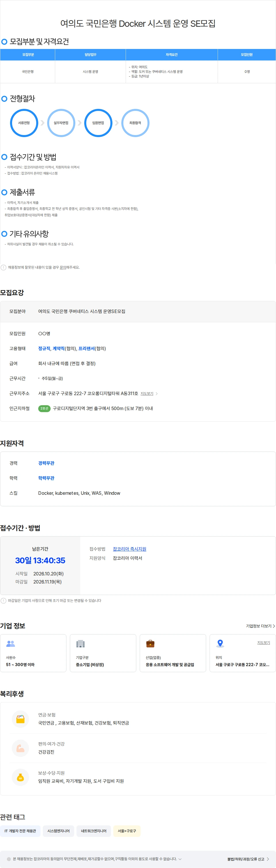The width and height of the screenshot is (276, 868).
Task: Click the 담당업무 table header
Action: click(x=91, y=55)
